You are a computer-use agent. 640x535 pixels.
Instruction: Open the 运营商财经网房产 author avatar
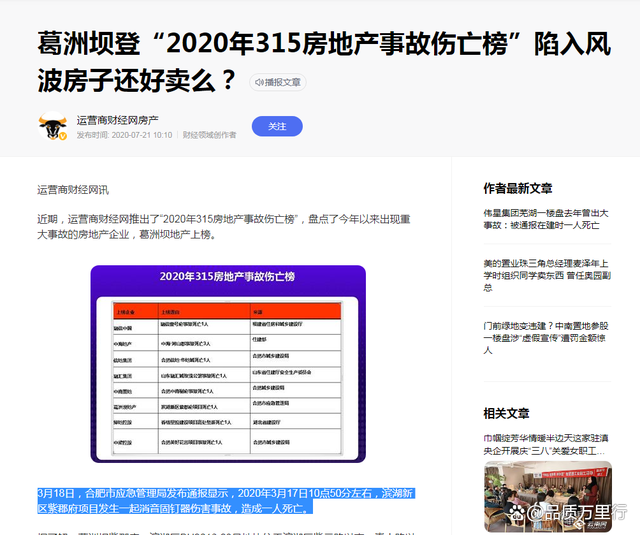pyautogui.click(x=52, y=126)
